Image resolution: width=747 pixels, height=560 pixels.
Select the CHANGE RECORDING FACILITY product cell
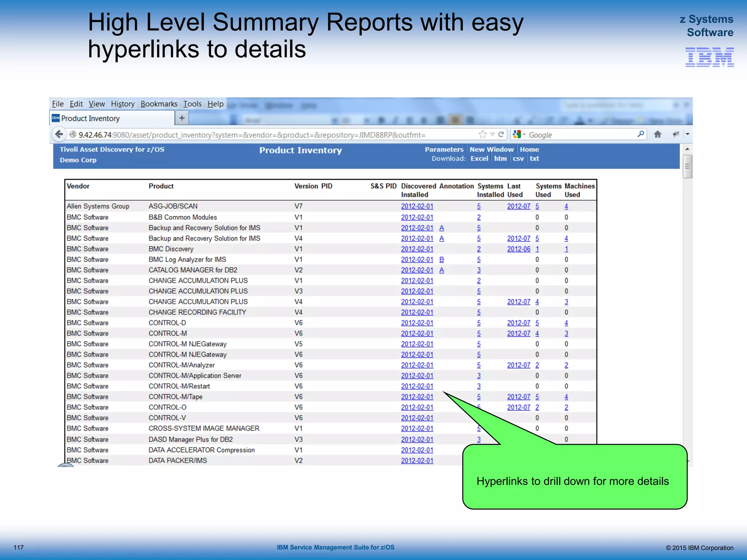point(197,312)
